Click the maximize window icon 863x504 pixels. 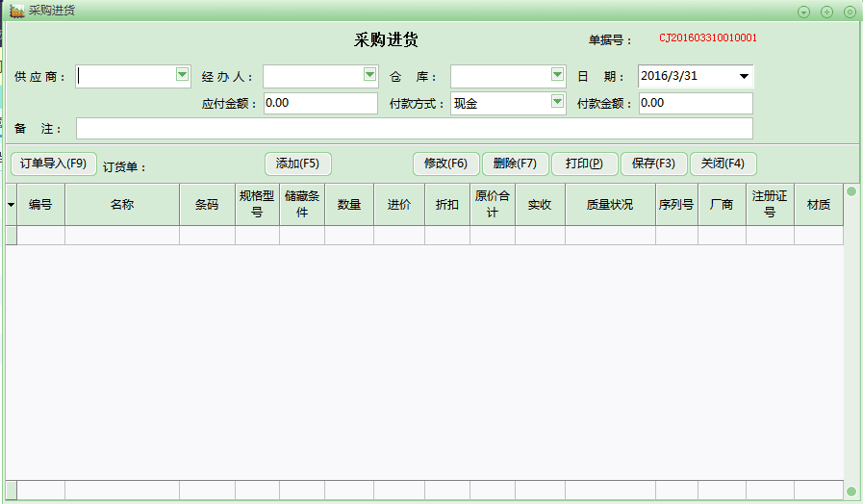point(826,12)
